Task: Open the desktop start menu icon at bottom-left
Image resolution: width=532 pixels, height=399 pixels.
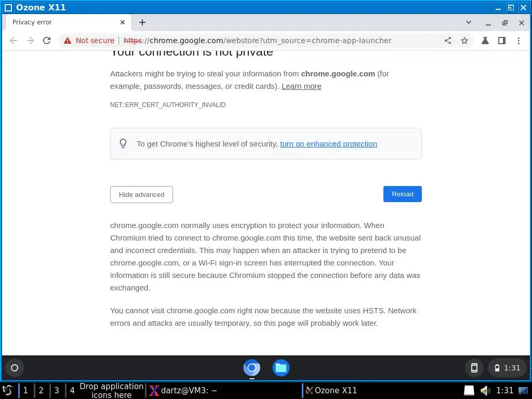Action: pyautogui.click(x=8, y=391)
